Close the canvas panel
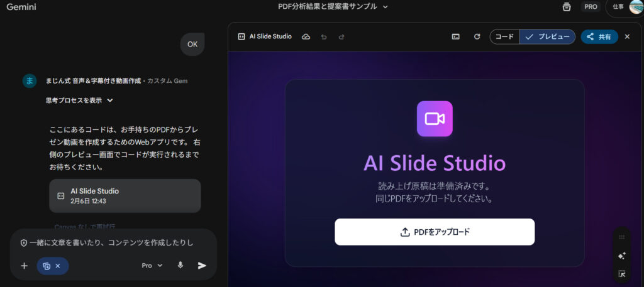 pyautogui.click(x=627, y=36)
